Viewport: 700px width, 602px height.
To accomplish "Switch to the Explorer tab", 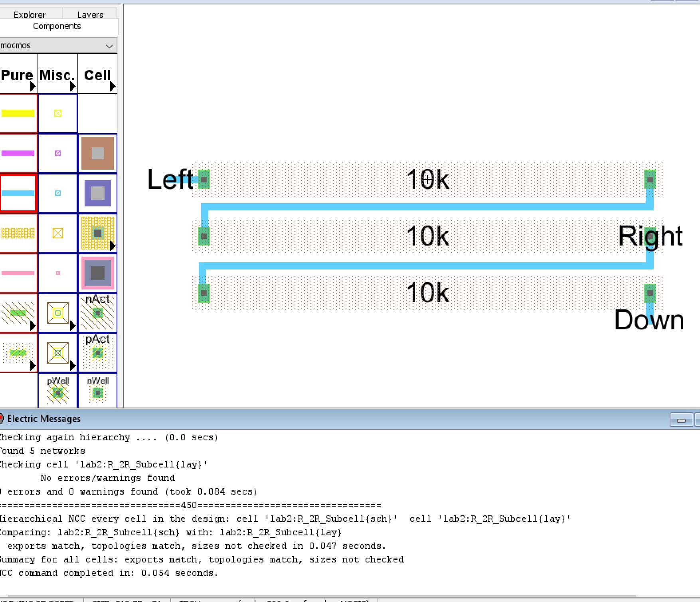I will [x=30, y=14].
